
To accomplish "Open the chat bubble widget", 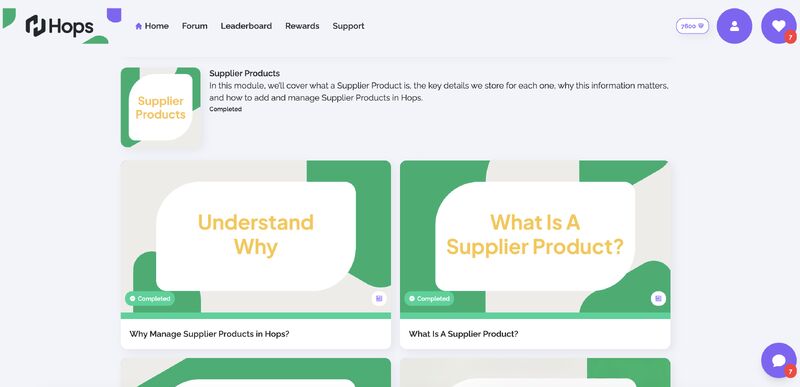I will click(778, 360).
